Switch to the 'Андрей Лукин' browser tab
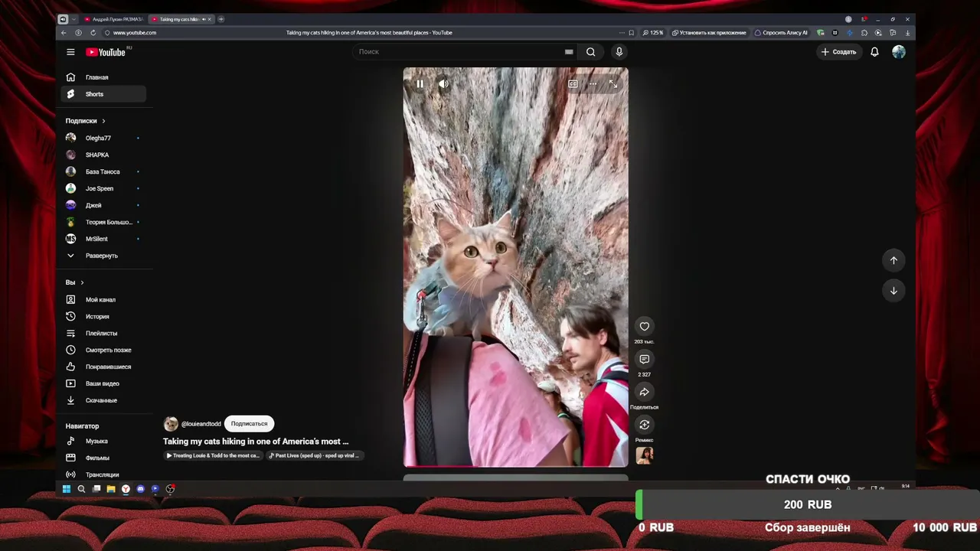The height and width of the screenshot is (551, 980). tap(113, 19)
